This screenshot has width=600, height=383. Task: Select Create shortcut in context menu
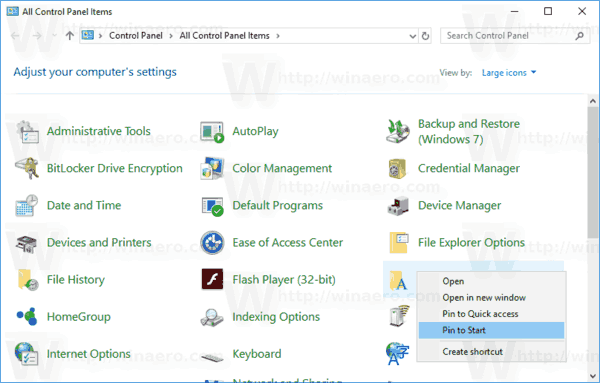[491, 352]
